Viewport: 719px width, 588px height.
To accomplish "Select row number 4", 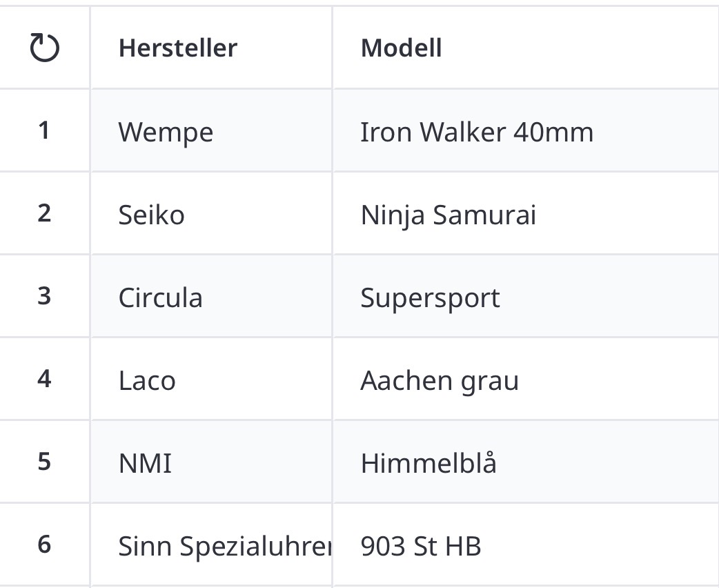I will click(x=44, y=379).
